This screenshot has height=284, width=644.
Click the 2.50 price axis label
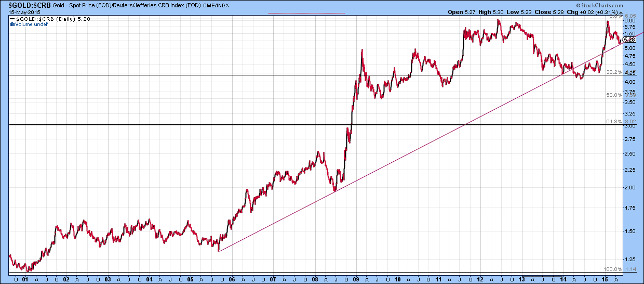pyautogui.click(x=630, y=153)
